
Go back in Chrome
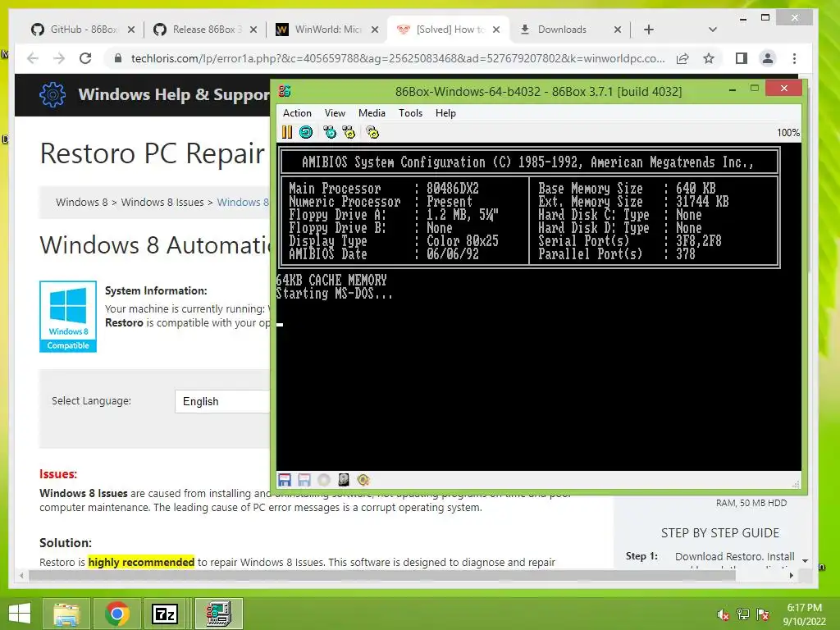33,58
